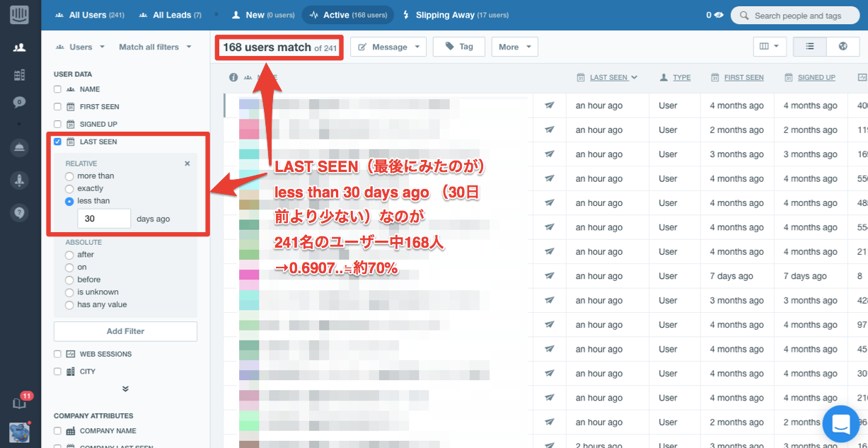The image size is (868, 448).
Task: Check the COMPANY NAME filter checkbox
Action: click(58, 431)
